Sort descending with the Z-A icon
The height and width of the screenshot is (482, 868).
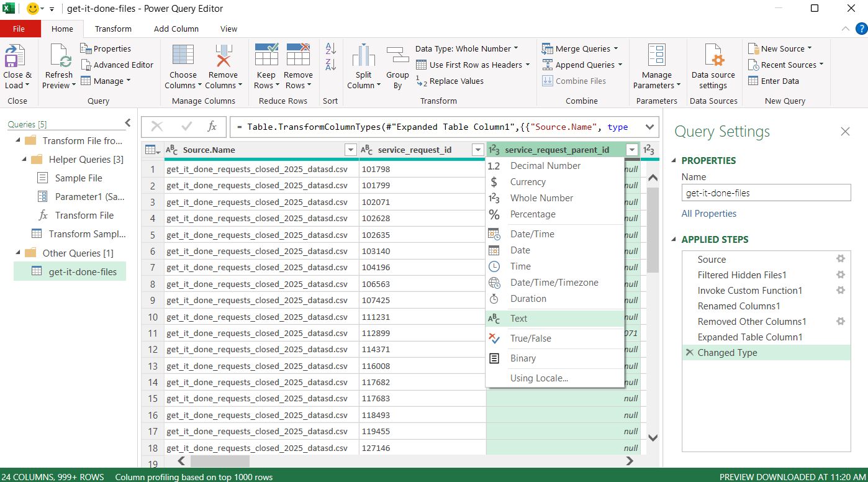click(x=330, y=65)
